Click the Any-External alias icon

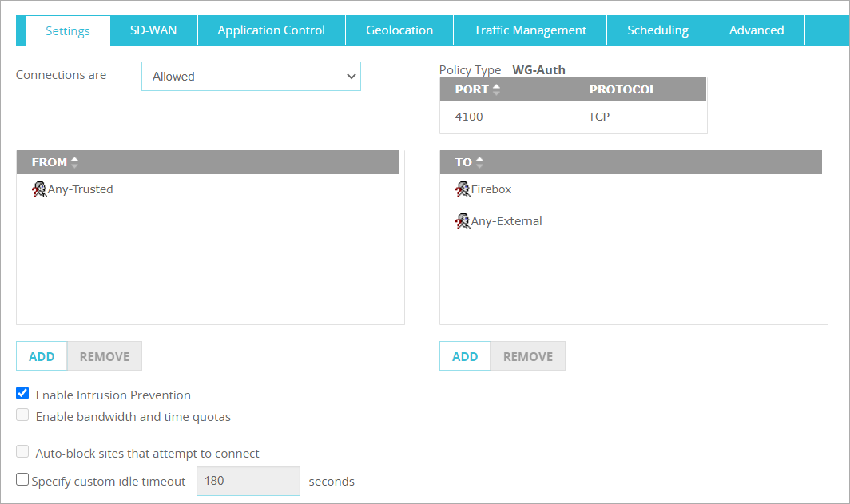pos(463,221)
